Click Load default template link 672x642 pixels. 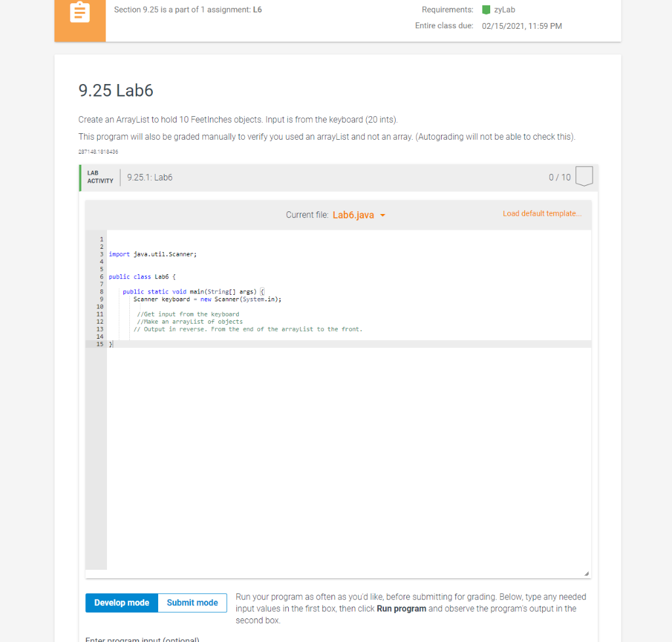tap(542, 213)
